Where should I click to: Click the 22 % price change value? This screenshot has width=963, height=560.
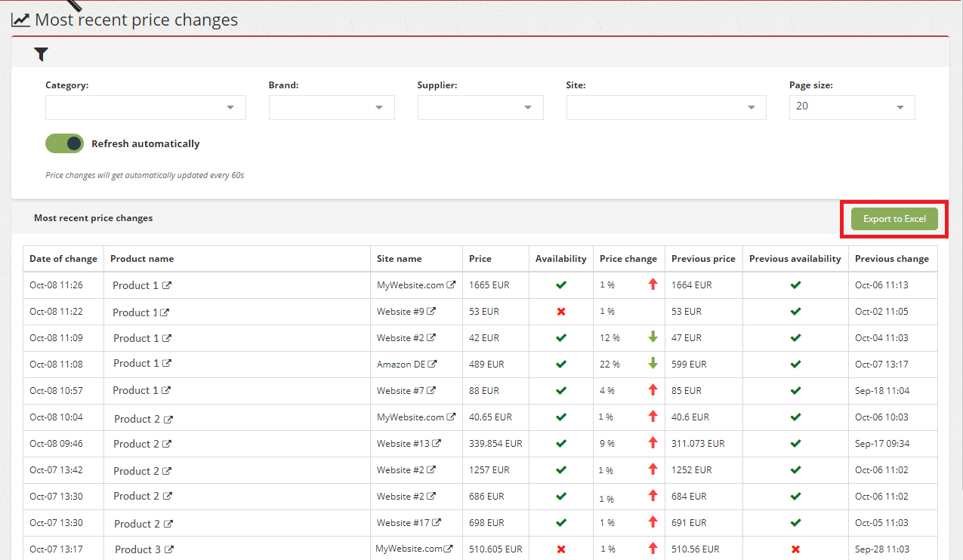tap(610, 365)
